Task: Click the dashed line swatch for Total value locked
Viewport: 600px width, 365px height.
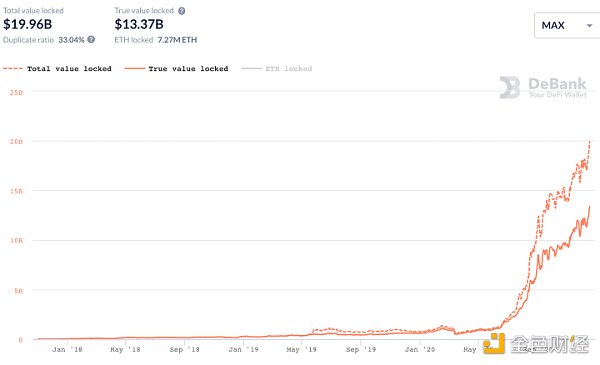Action: 13,69
